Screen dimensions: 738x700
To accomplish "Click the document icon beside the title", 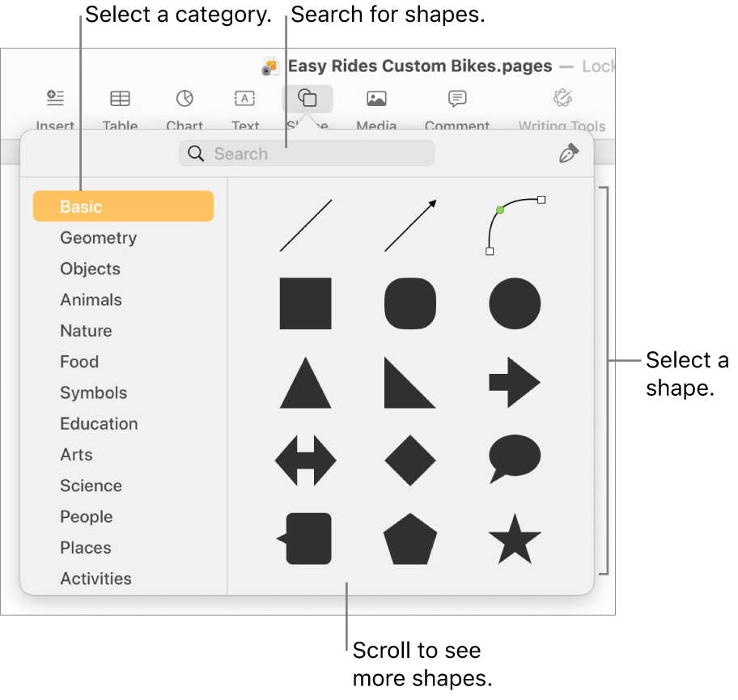I will [270, 66].
